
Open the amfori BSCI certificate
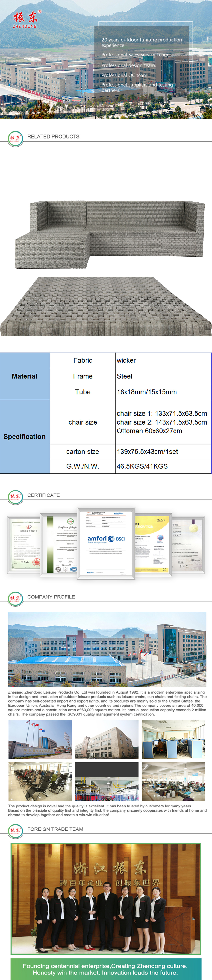pos(106,543)
